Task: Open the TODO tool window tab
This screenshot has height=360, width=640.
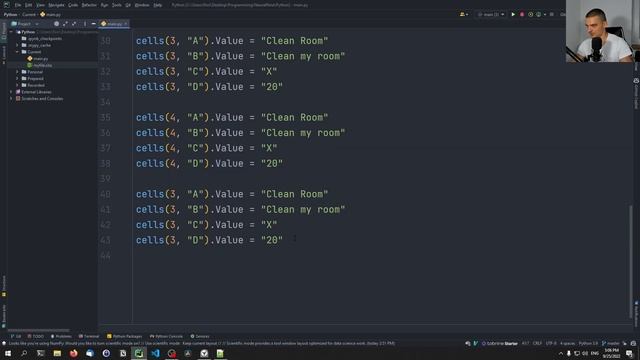Action: click(36, 336)
